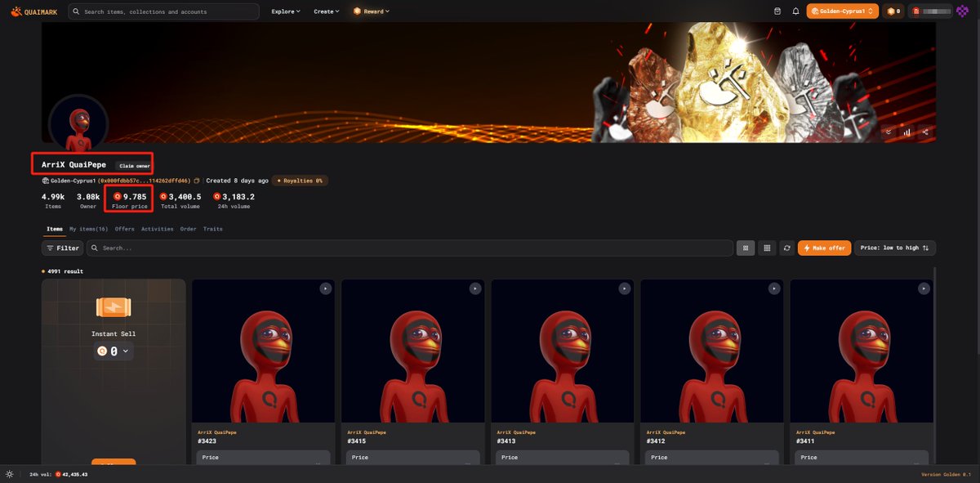Copy the contract address with the copy icon
Viewport: 980px width, 483px height.
[x=198, y=181]
